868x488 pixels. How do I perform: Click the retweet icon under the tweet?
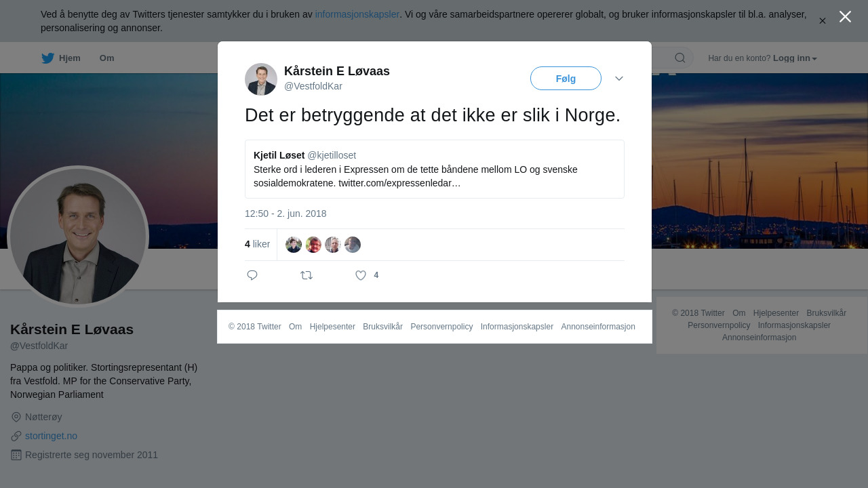coord(307,275)
